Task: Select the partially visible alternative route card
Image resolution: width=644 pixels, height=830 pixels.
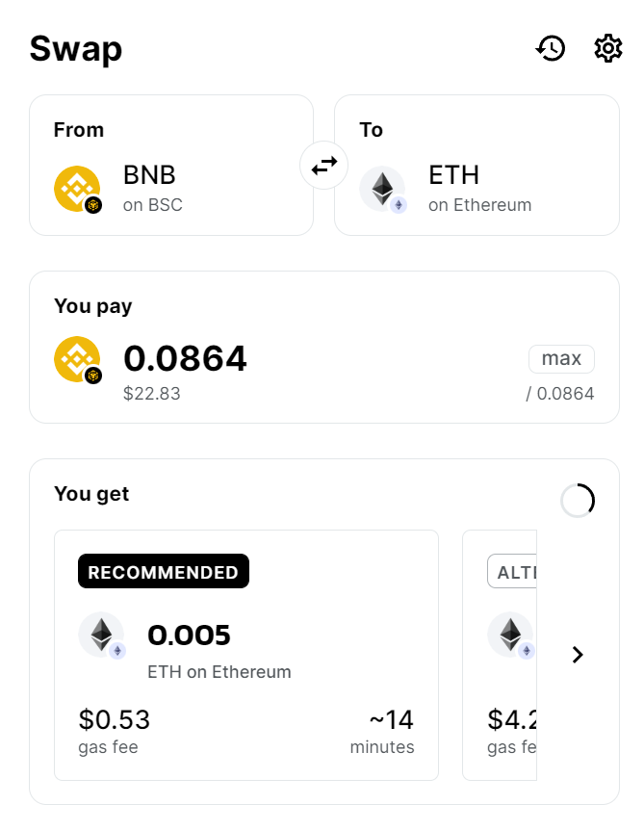Action: (x=500, y=655)
